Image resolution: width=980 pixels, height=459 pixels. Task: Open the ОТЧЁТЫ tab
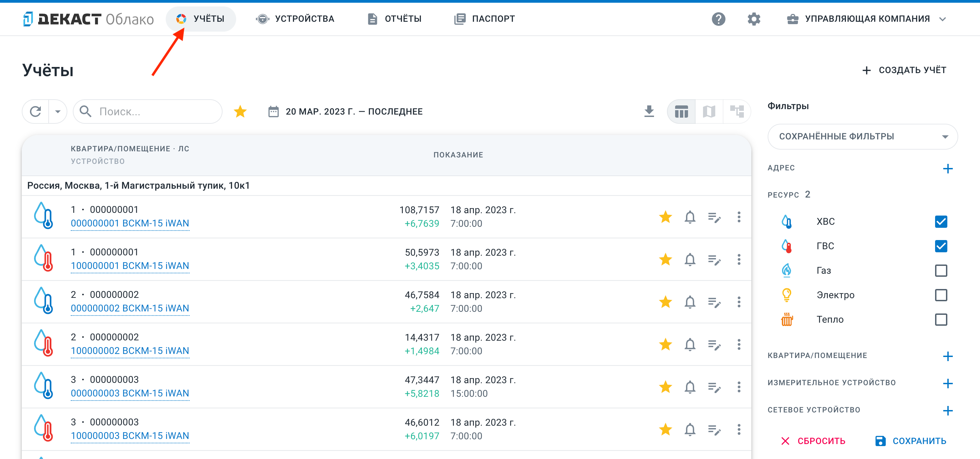[394, 19]
